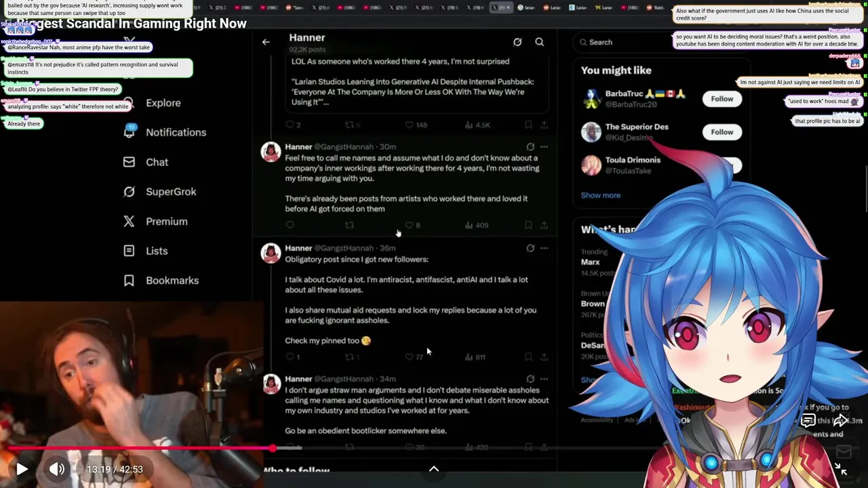Click Grok icon on the 34m tweet
The width and height of the screenshot is (868, 488).
tap(530, 379)
